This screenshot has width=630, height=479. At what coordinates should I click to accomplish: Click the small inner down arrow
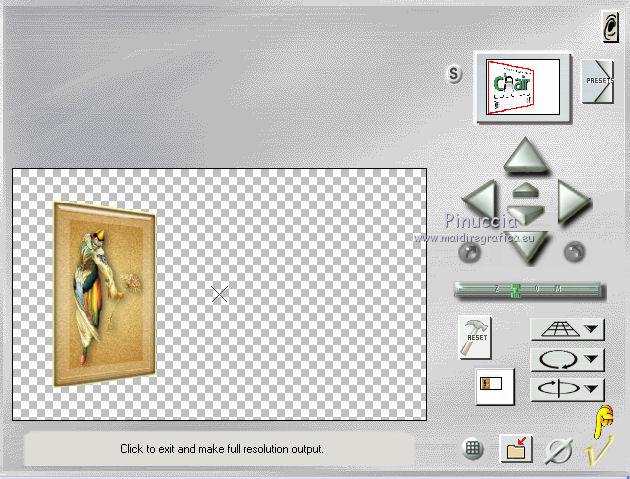pyautogui.click(x=526, y=214)
